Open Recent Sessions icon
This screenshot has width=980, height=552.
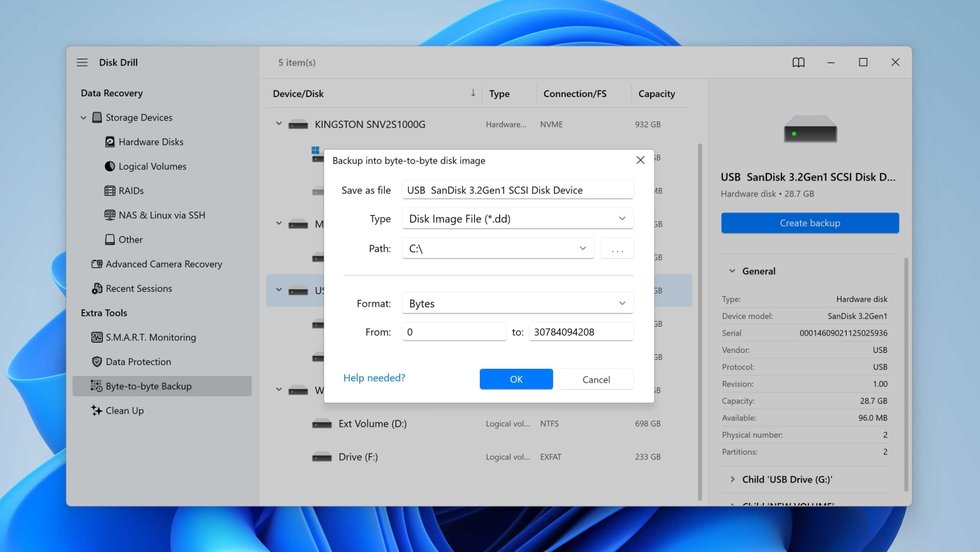pos(97,288)
